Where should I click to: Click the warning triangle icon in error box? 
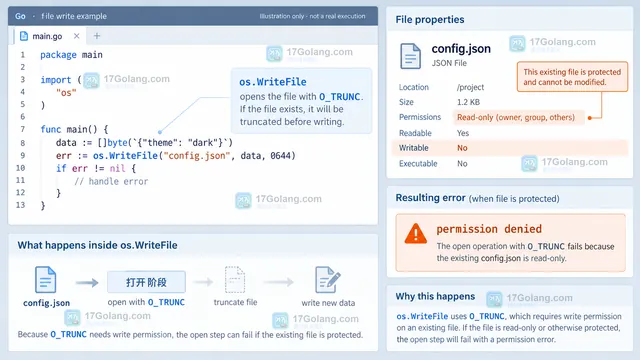(416, 233)
